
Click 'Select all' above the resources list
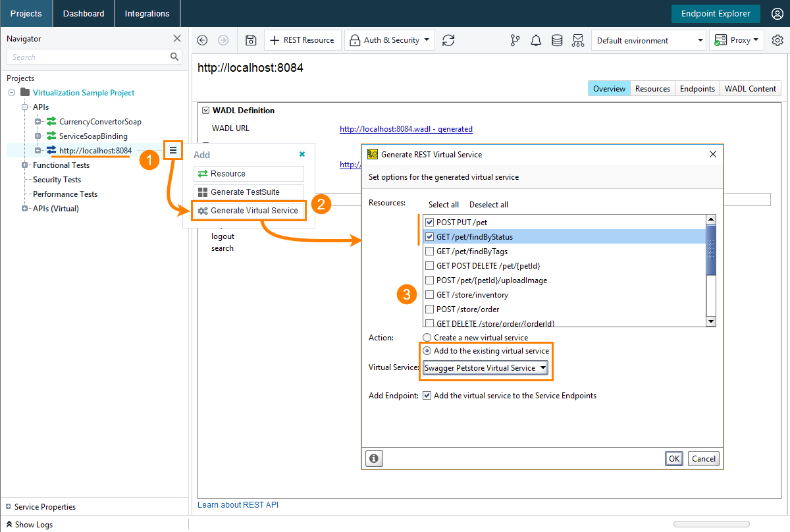[443, 204]
